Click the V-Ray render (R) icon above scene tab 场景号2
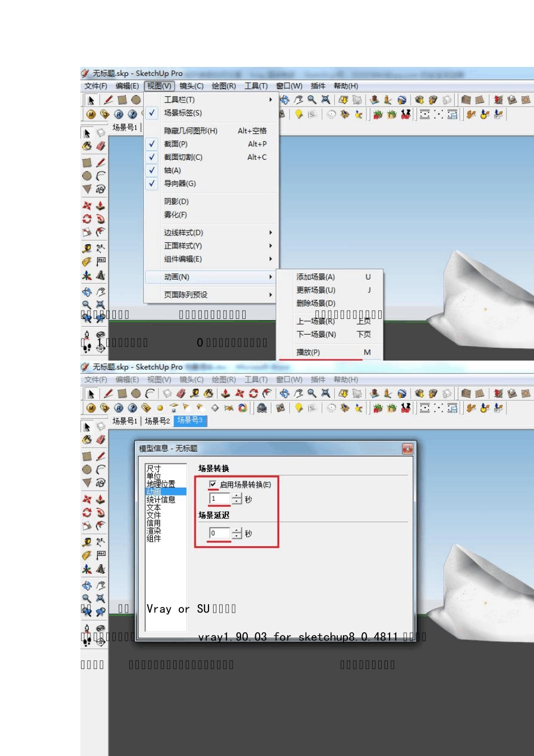Image resolution: width=534 pixels, height=756 pixels. click(x=119, y=408)
